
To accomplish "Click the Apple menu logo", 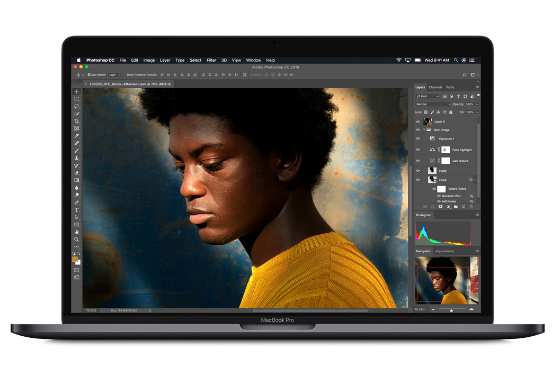I will pyautogui.click(x=79, y=60).
